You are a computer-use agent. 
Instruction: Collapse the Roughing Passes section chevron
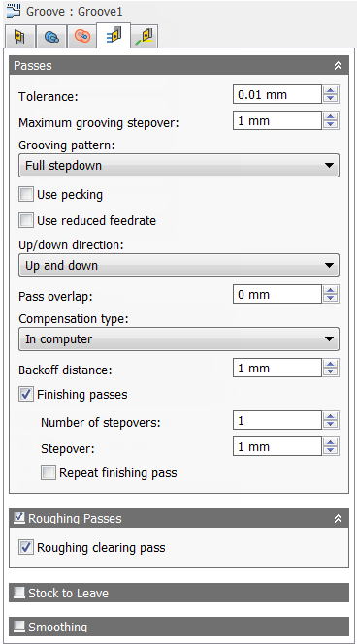coord(338,518)
